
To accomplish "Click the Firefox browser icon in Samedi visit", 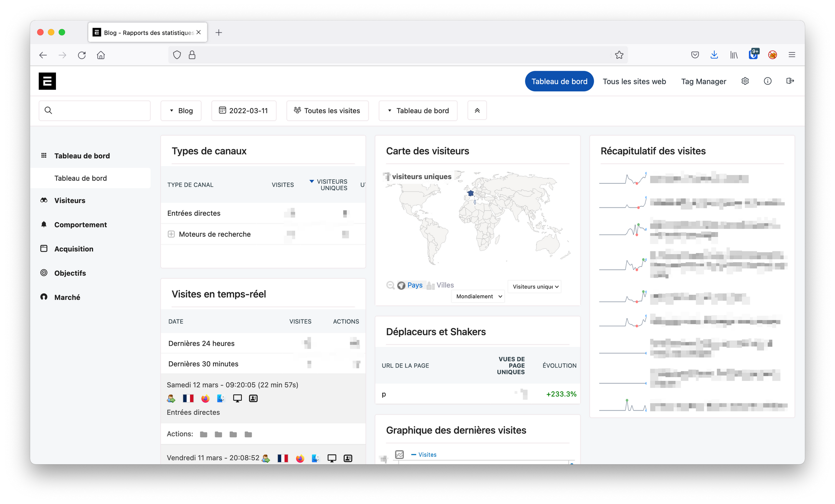I will tap(205, 398).
